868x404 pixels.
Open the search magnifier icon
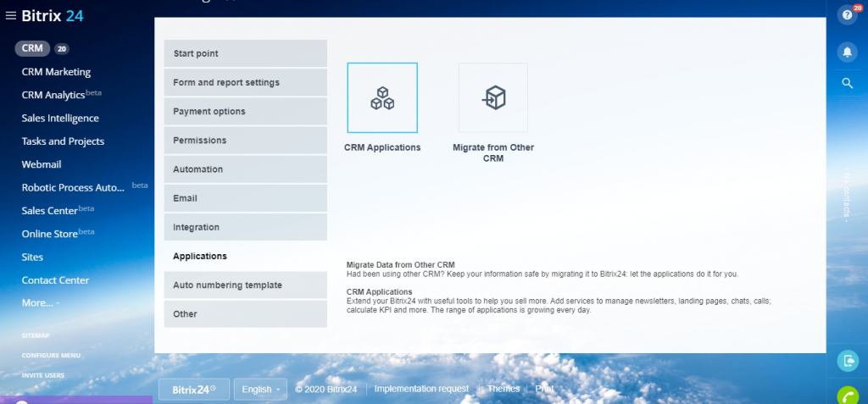point(847,83)
